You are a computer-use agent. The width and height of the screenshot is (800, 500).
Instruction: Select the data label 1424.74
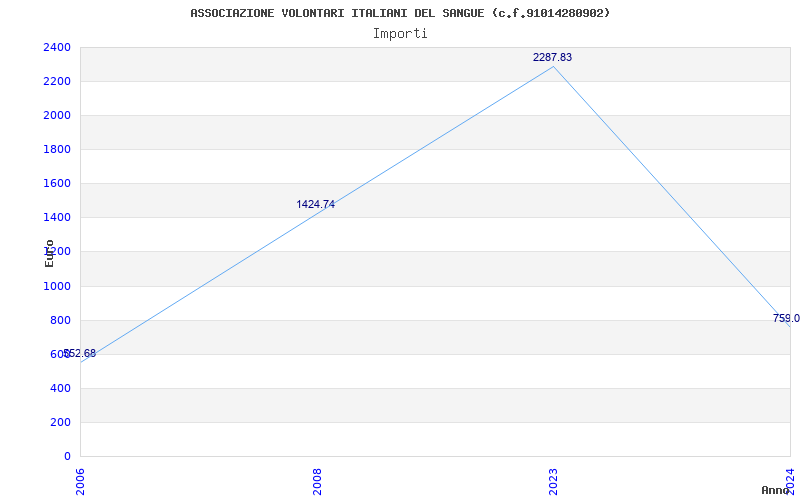click(315, 205)
